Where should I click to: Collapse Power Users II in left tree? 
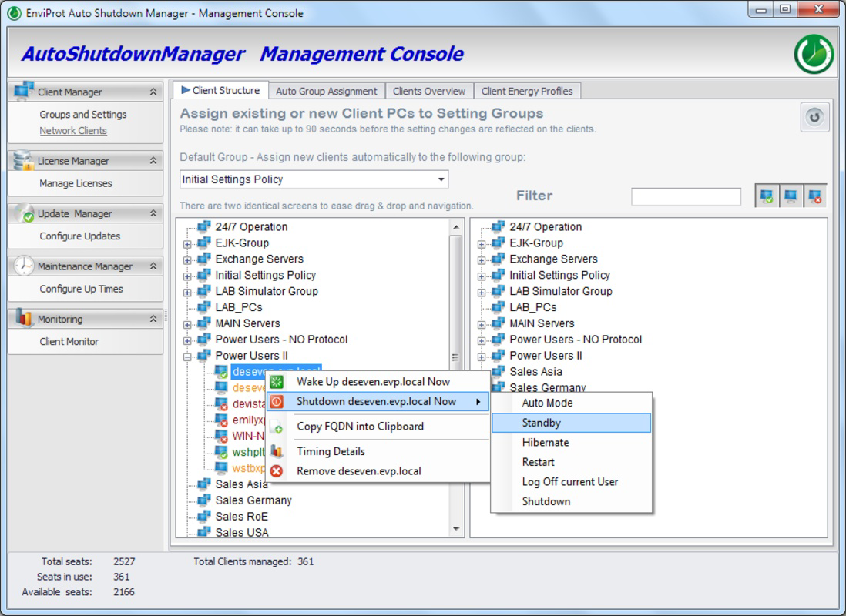click(187, 357)
